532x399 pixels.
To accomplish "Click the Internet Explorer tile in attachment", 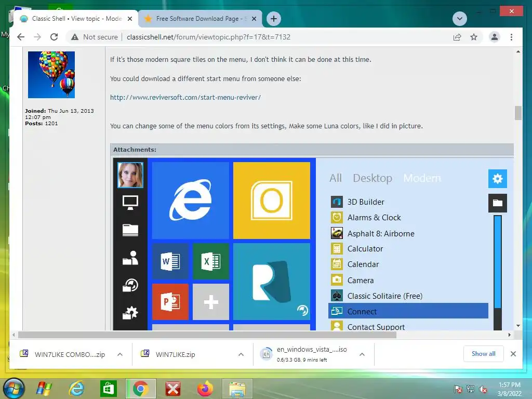I will click(x=190, y=200).
